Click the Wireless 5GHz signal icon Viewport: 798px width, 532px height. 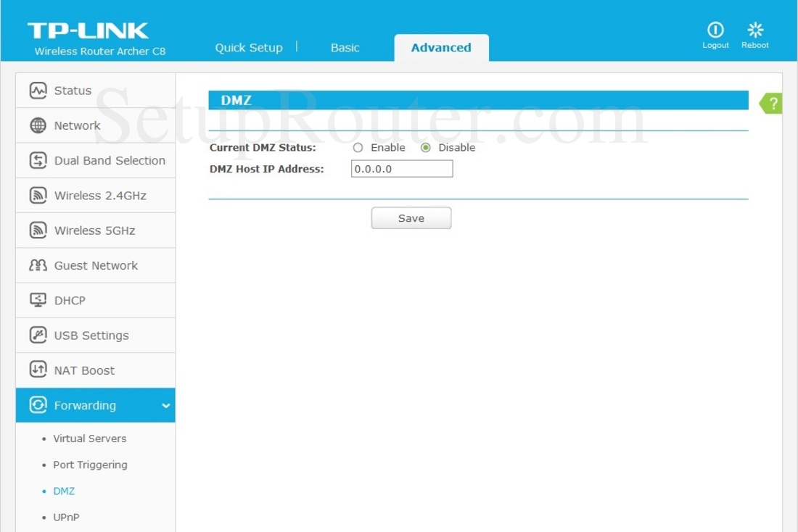click(40, 230)
